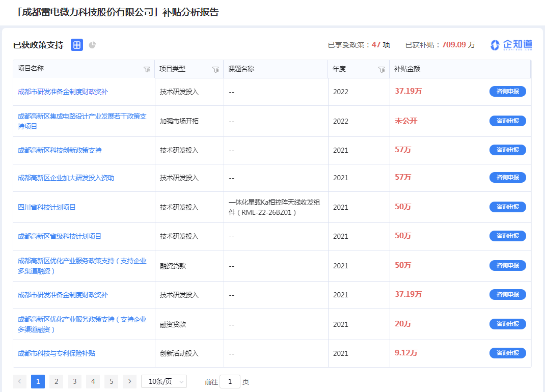Open the 20万 成都高新区优化产业服务政策支持 link
The width and height of the screenshot is (545, 392).
click(82, 325)
